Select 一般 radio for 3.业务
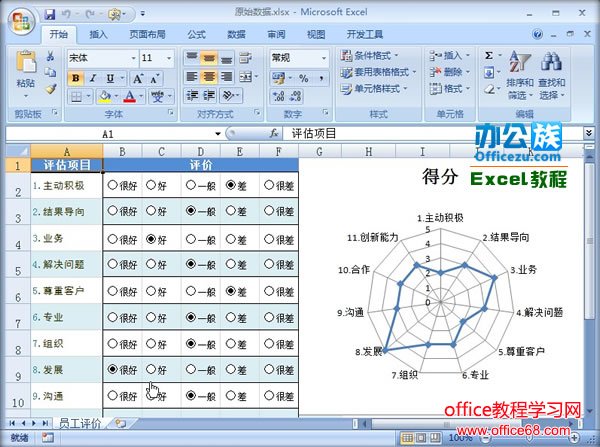This screenshot has width=600, height=447. [191, 239]
